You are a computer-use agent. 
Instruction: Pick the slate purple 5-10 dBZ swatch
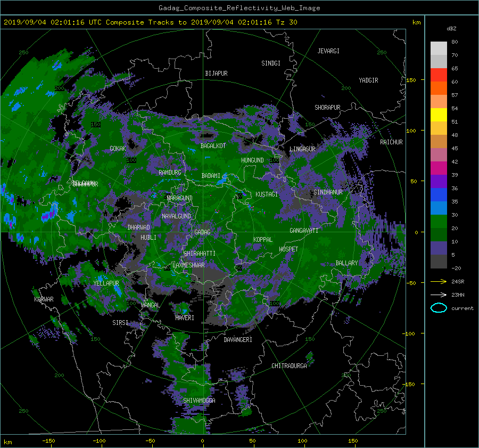point(439,248)
